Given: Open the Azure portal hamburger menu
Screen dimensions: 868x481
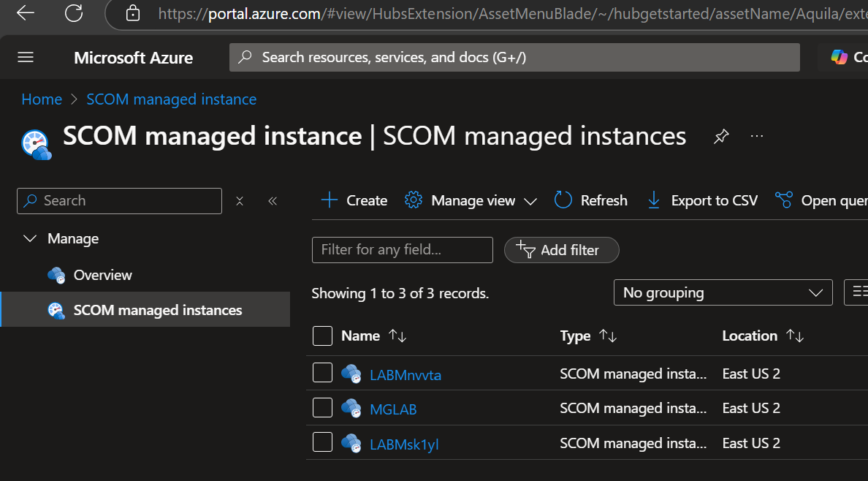Looking at the screenshot, I should (x=26, y=58).
